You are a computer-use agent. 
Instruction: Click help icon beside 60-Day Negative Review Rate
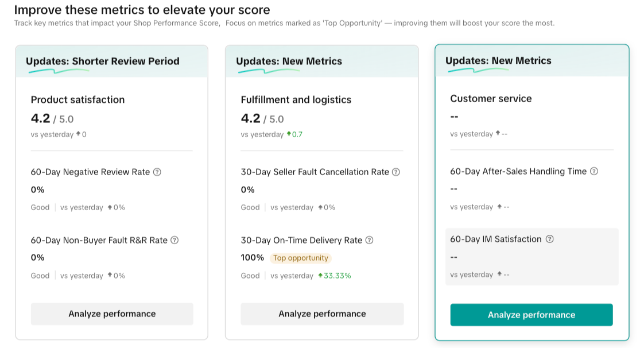click(x=157, y=172)
